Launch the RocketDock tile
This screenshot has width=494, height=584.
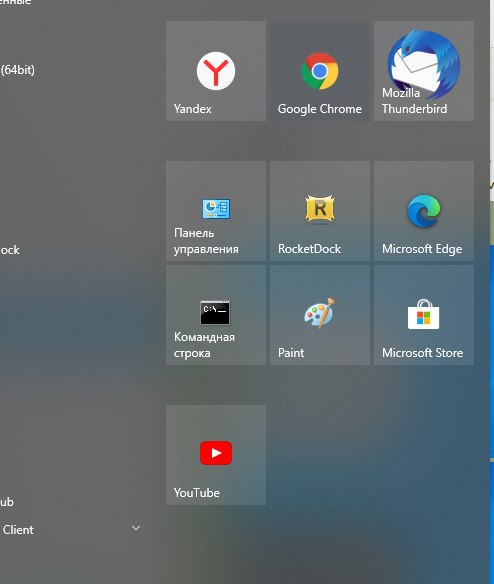320,211
